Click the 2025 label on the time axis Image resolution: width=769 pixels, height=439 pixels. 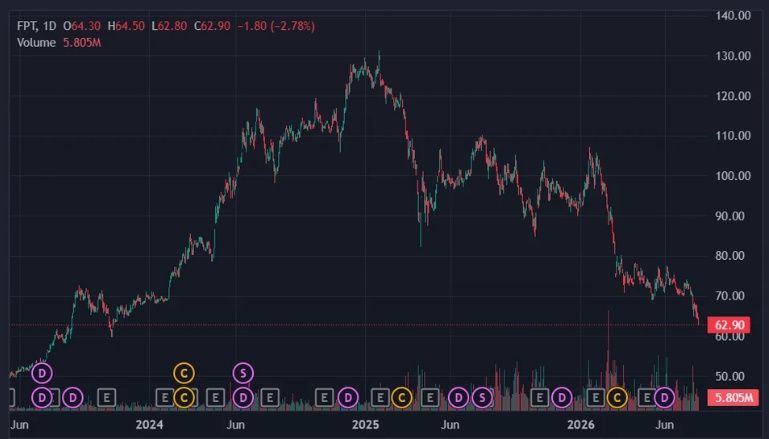tap(365, 425)
